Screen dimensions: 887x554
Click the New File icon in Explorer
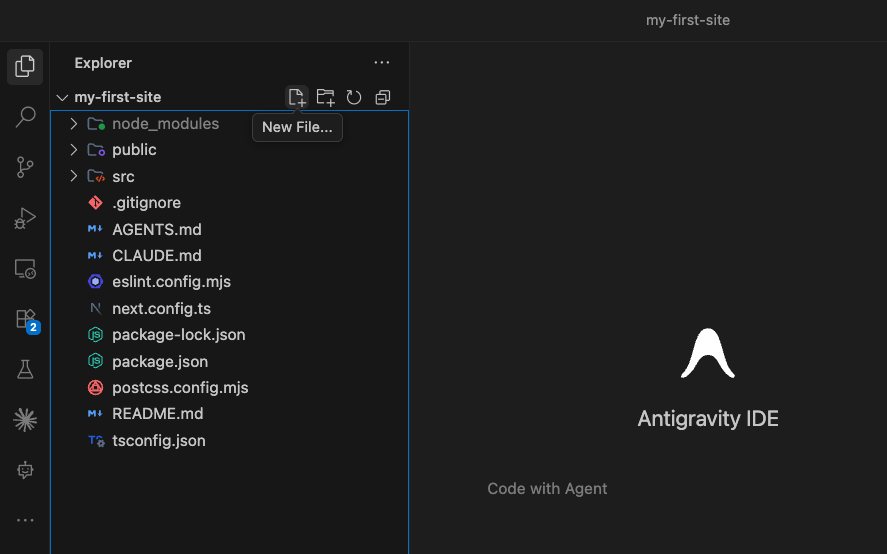click(296, 97)
